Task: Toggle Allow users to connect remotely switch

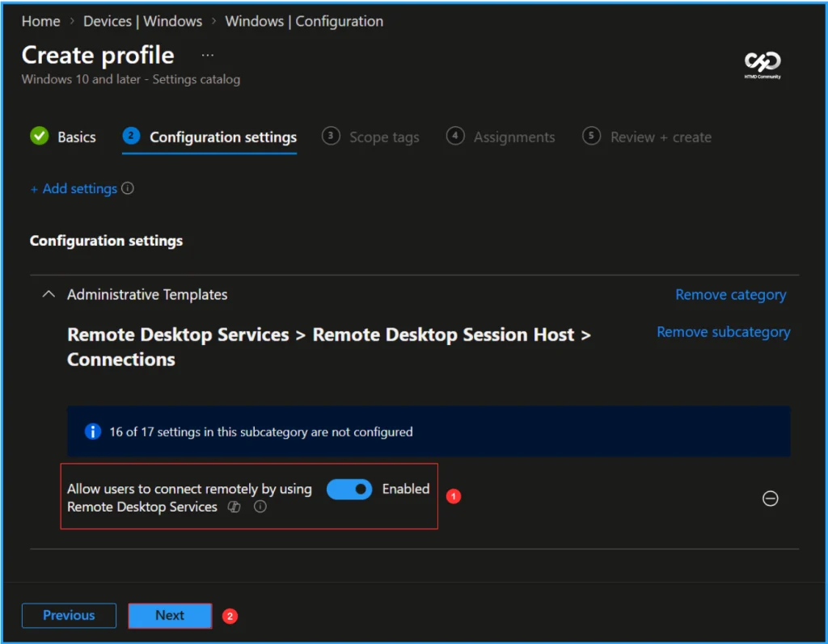Action: (349, 490)
